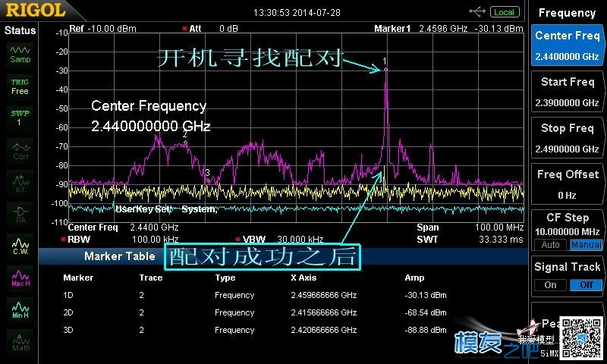The image size is (607, 364).
Task: Click the Marker Table header
Action: point(120,256)
